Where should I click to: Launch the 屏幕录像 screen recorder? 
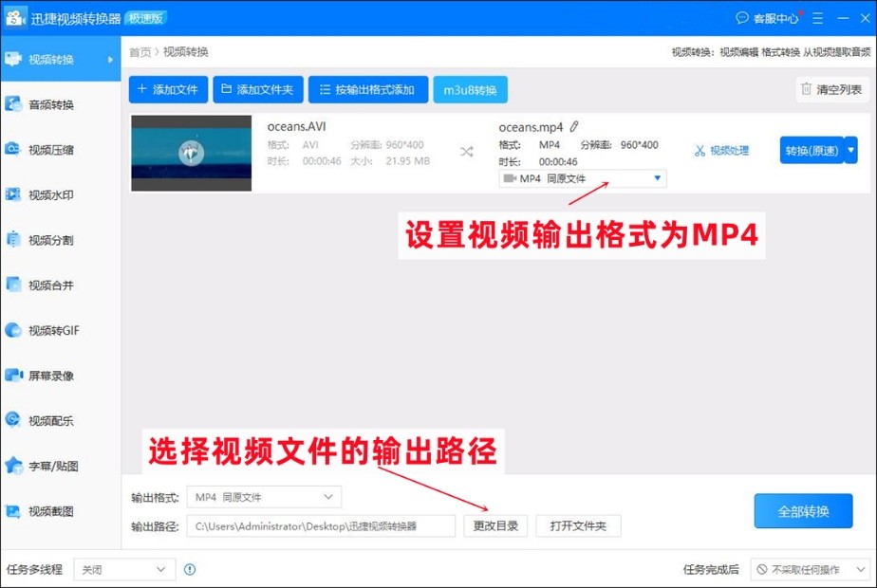(x=57, y=376)
